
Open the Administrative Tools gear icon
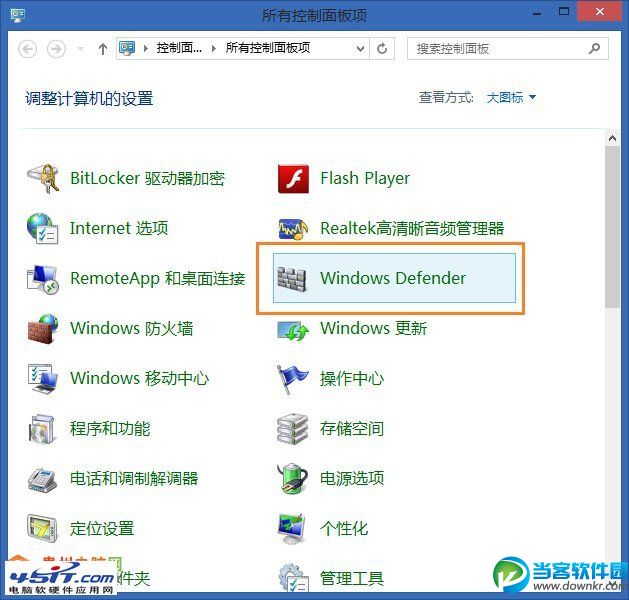point(294,578)
